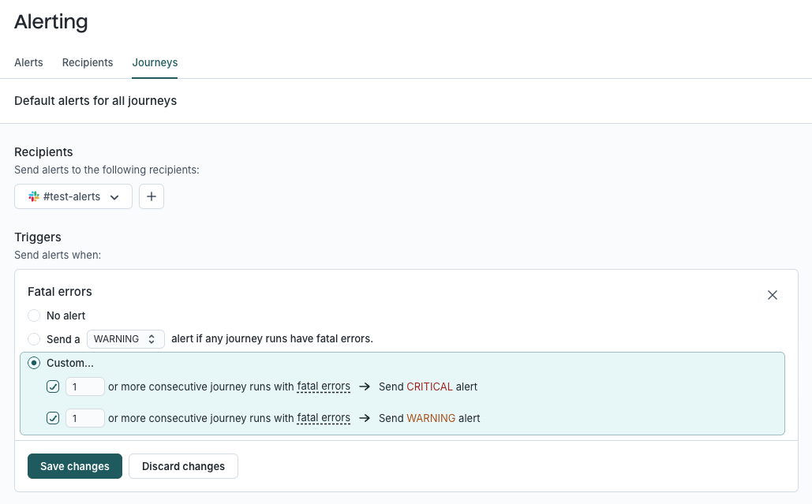Click arrow icon before Send CRITICAL alert

pyautogui.click(x=365, y=386)
